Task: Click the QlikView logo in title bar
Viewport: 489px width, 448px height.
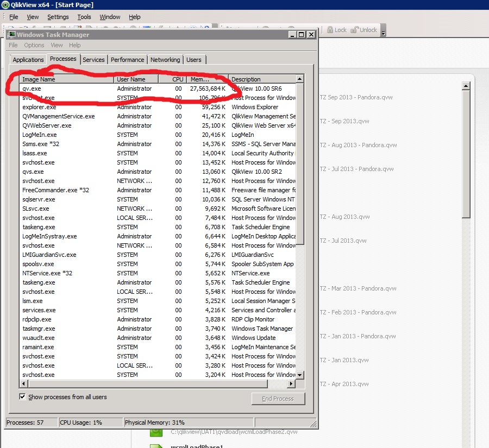Action: point(5,5)
